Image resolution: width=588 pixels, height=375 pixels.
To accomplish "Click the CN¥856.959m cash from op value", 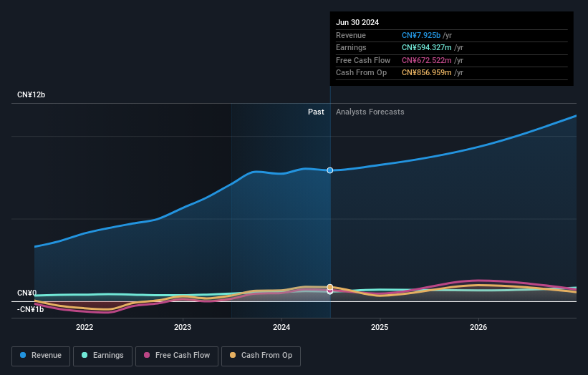I will [x=426, y=73].
